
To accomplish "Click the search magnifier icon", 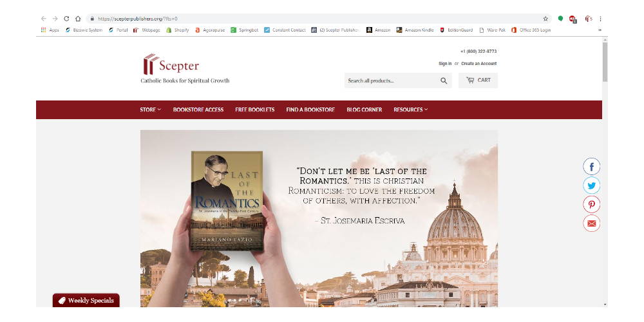I will tap(444, 81).
